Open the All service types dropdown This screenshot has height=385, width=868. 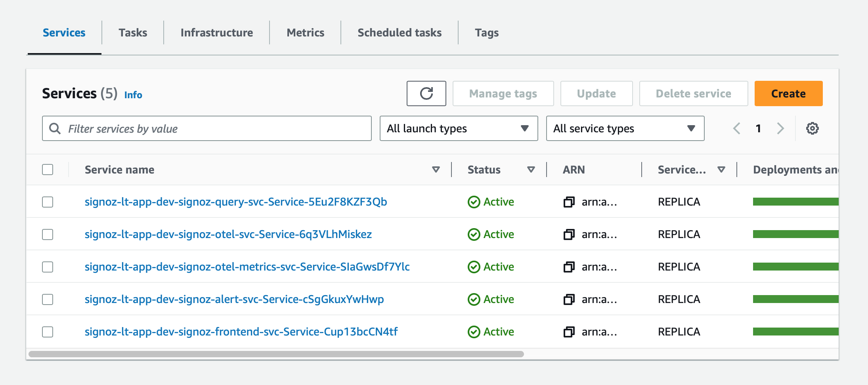(625, 128)
